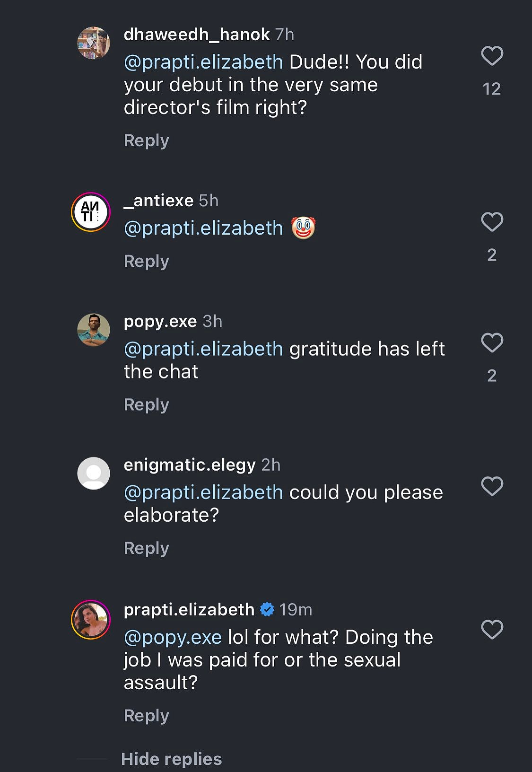Screen dimensions: 532x772
Task: Collapse the thread with Hide replies
Action: point(171,759)
